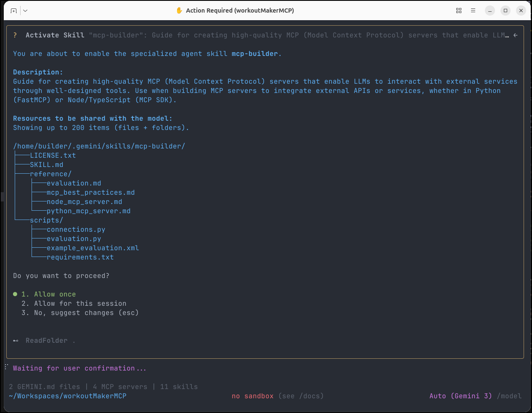Click the "4 MCP servers" status text
The height and width of the screenshot is (413, 532).
[120, 387]
